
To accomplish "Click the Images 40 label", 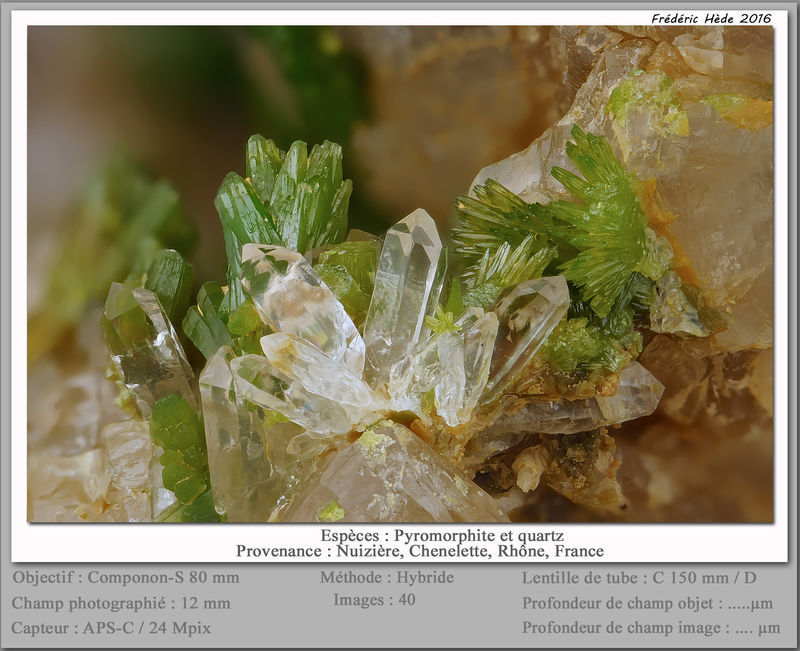I will pos(374,599).
